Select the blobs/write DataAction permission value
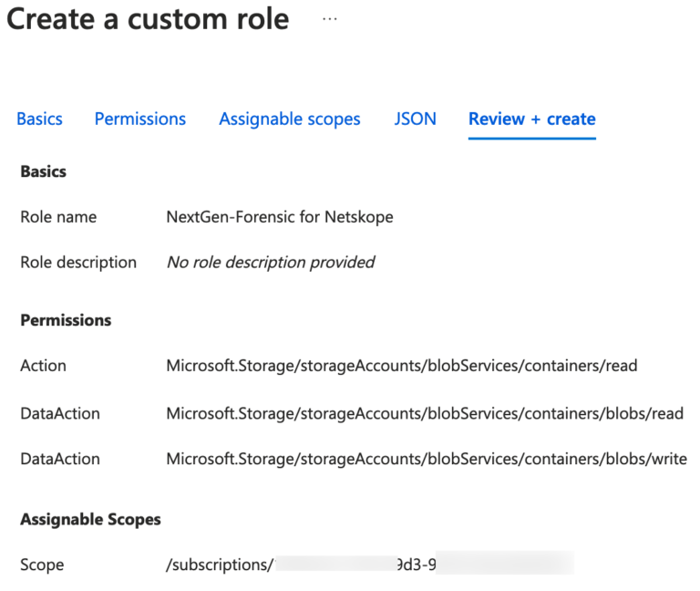The height and width of the screenshot is (591, 700). [426, 460]
